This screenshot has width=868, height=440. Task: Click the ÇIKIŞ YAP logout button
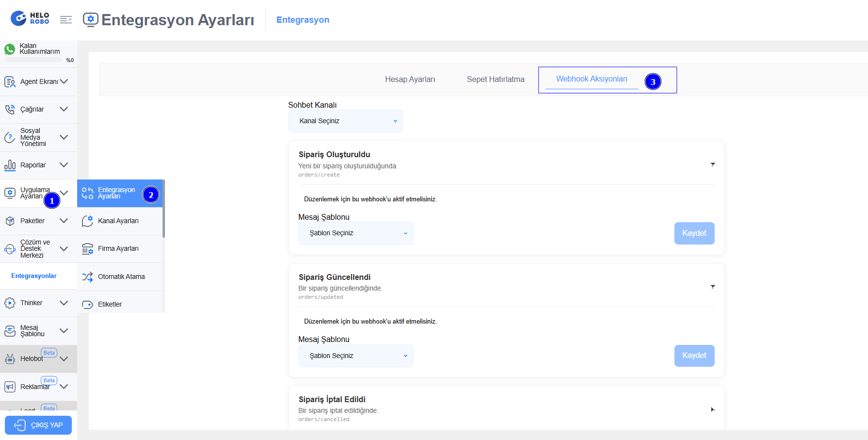(x=38, y=425)
